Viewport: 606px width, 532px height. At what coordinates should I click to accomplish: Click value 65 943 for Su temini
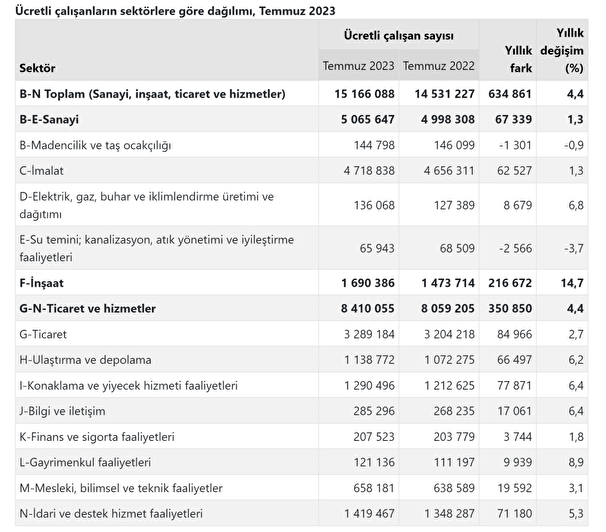pos(377,248)
